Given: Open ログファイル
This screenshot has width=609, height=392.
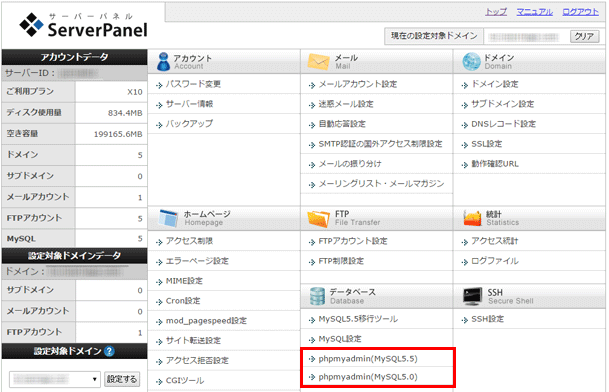Looking at the screenshot, I should (494, 261).
